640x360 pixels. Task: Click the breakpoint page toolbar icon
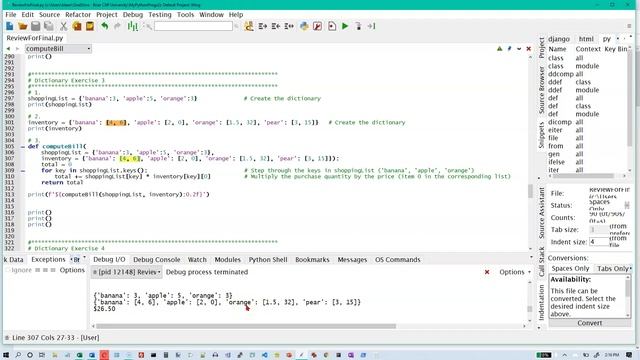332,26
